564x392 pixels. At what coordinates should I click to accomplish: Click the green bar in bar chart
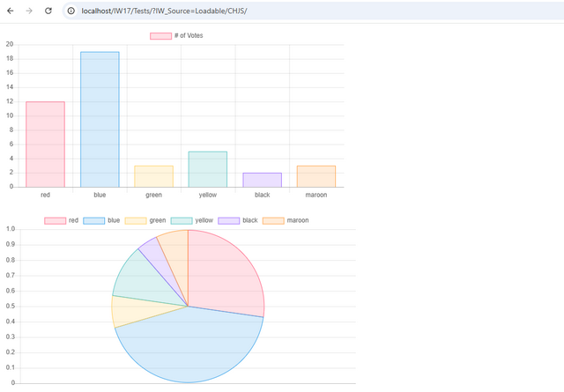[x=153, y=176]
